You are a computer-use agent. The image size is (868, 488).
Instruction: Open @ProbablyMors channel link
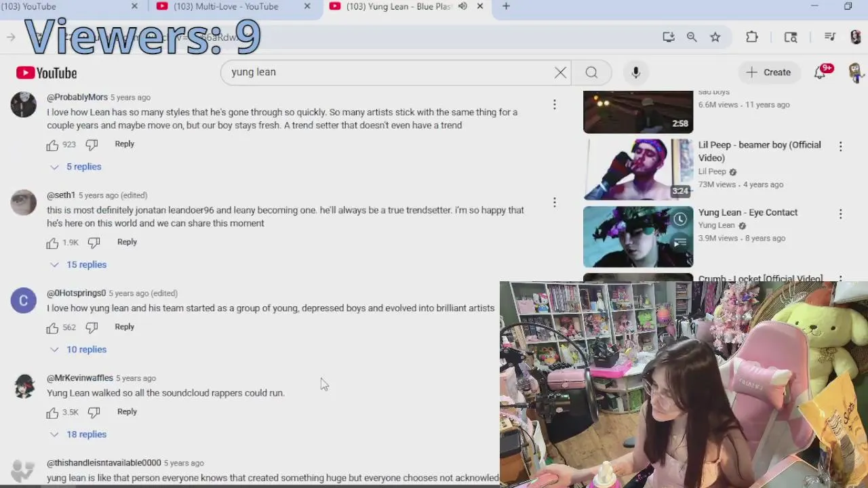click(x=77, y=98)
